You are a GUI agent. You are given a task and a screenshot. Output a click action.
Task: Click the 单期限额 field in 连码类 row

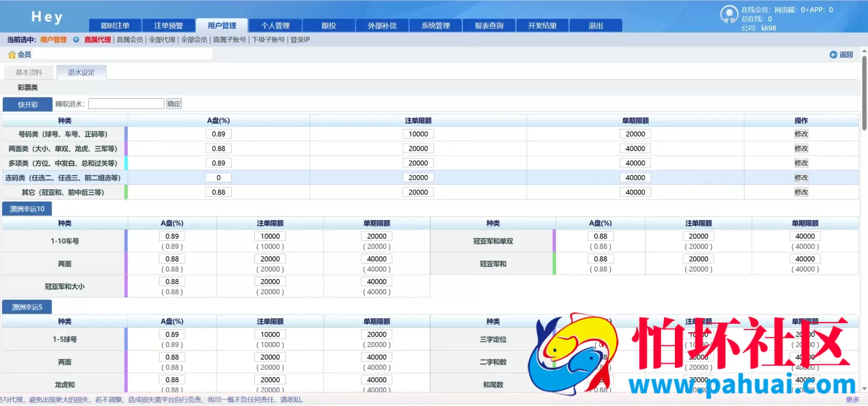tap(635, 178)
